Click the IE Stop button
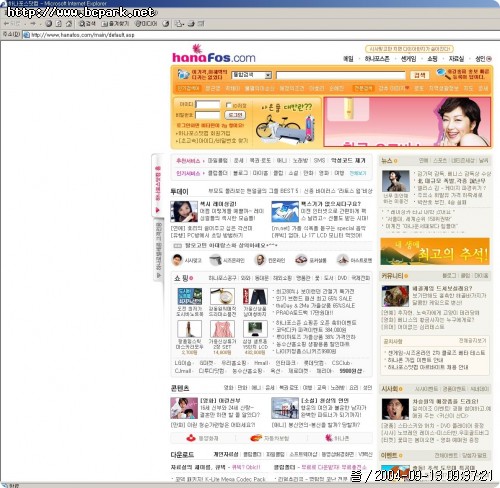Image resolution: width=500 pixels, height=488 pixels. point(49,24)
